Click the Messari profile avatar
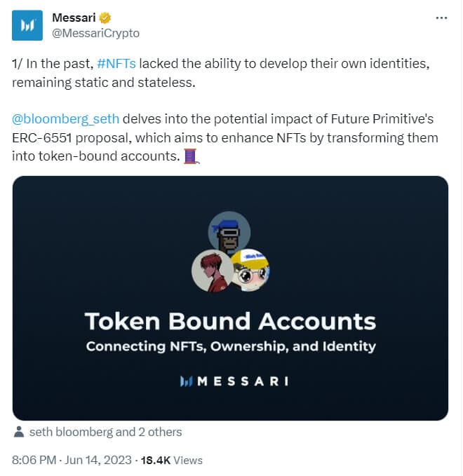 (x=27, y=25)
